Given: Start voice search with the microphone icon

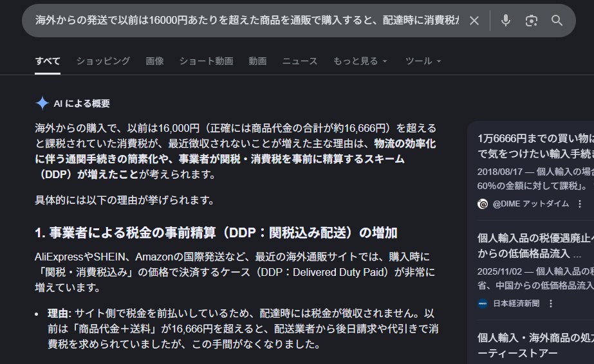Looking at the screenshot, I should tap(506, 21).
